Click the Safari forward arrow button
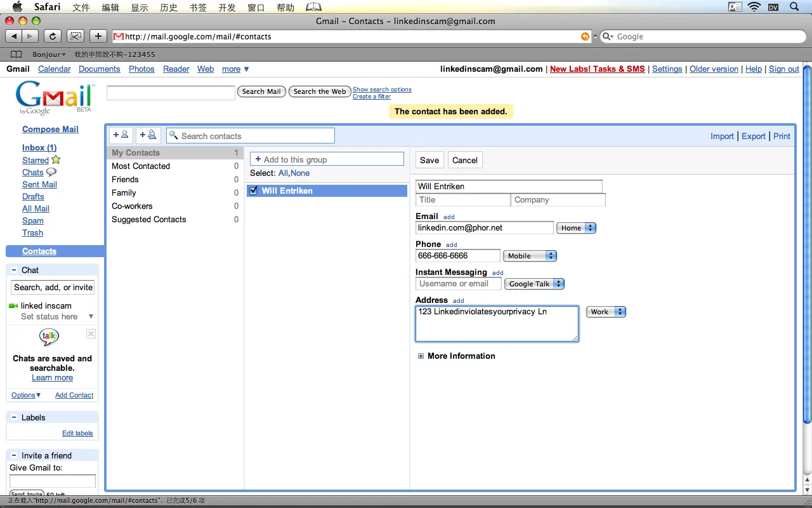This screenshot has width=812, height=508. (30, 36)
